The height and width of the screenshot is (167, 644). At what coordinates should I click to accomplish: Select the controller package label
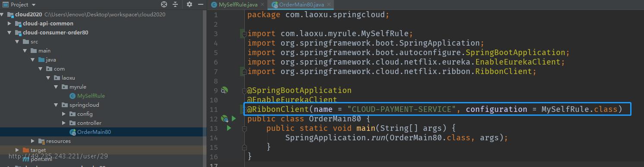pyautogui.click(x=89, y=123)
